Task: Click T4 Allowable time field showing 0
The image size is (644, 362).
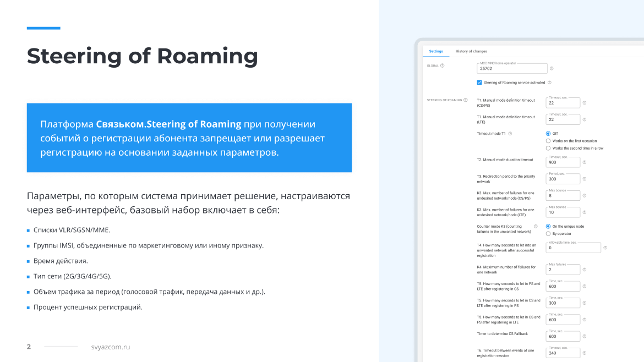Action: [x=574, y=248]
